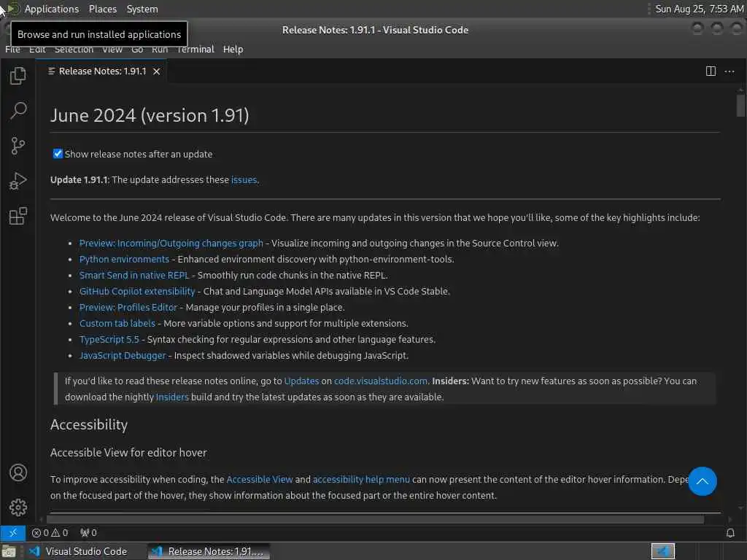Open the Python environments link
The width and height of the screenshot is (747, 560).
coord(124,259)
